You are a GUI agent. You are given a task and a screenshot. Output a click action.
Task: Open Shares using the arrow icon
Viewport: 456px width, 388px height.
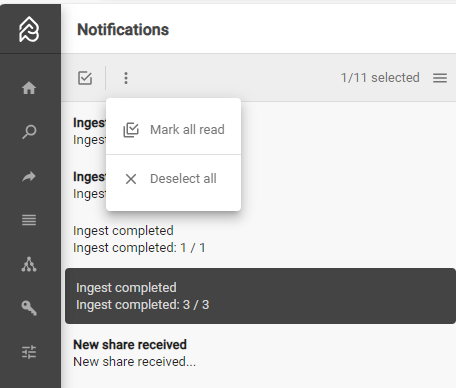29,176
